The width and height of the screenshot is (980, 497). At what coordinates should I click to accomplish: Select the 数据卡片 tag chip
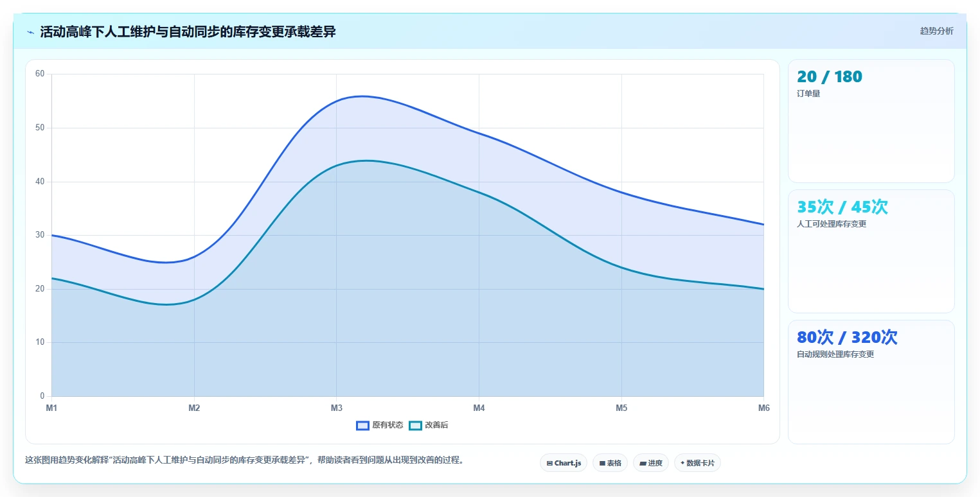(x=697, y=463)
